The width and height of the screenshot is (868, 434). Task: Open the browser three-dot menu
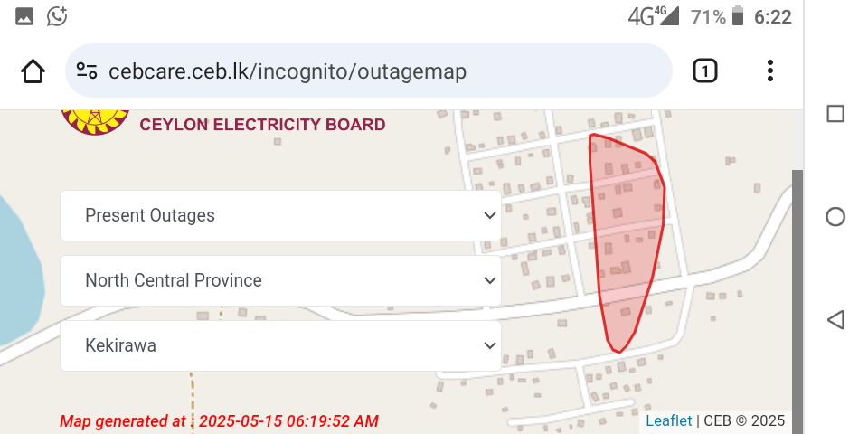pos(770,71)
